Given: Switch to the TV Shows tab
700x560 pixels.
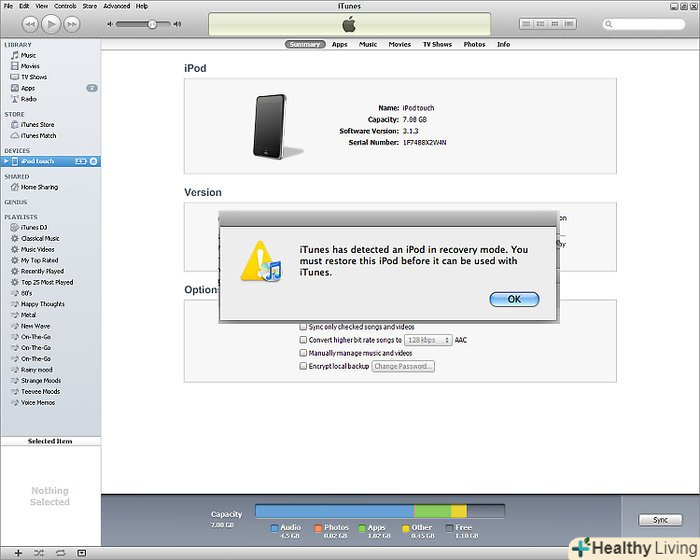Looking at the screenshot, I should click(438, 44).
